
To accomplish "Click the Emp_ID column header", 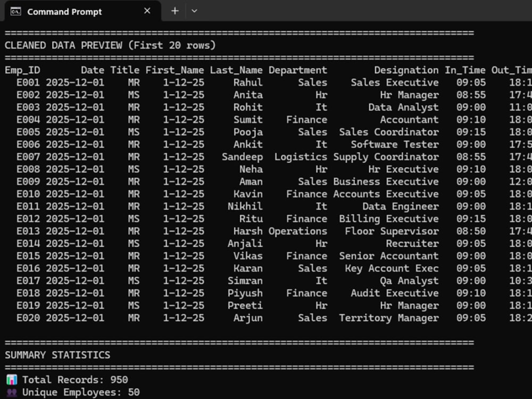I will pyautogui.click(x=22, y=70).
